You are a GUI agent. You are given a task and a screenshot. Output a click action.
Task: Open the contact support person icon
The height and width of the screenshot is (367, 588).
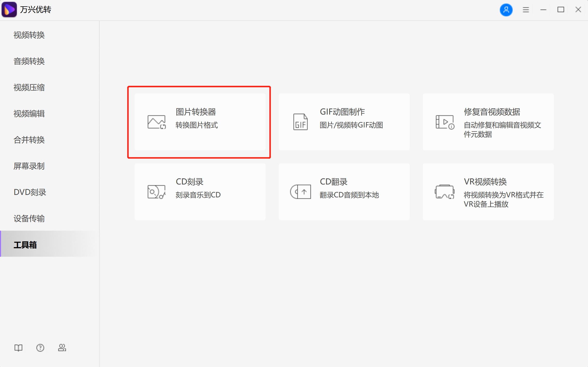coord(62,348)
